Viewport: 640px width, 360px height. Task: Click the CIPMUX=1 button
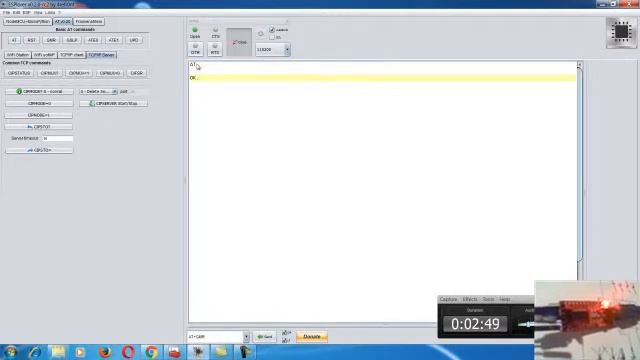click(x=79, y=73)
